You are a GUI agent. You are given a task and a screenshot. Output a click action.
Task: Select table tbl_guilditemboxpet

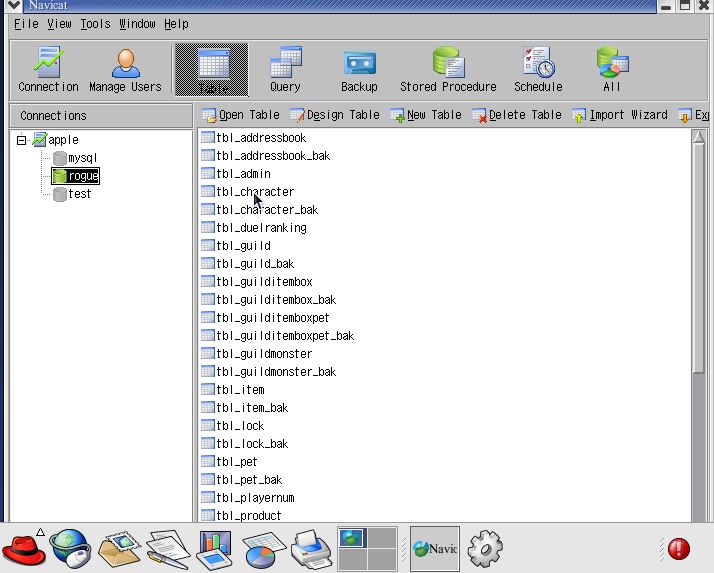click(x=265, y=317)
